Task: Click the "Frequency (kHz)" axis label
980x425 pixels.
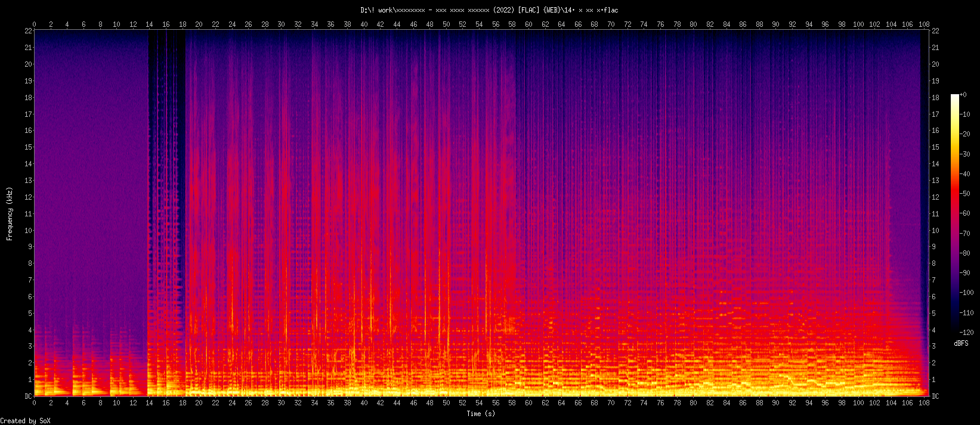Action: 10,213
